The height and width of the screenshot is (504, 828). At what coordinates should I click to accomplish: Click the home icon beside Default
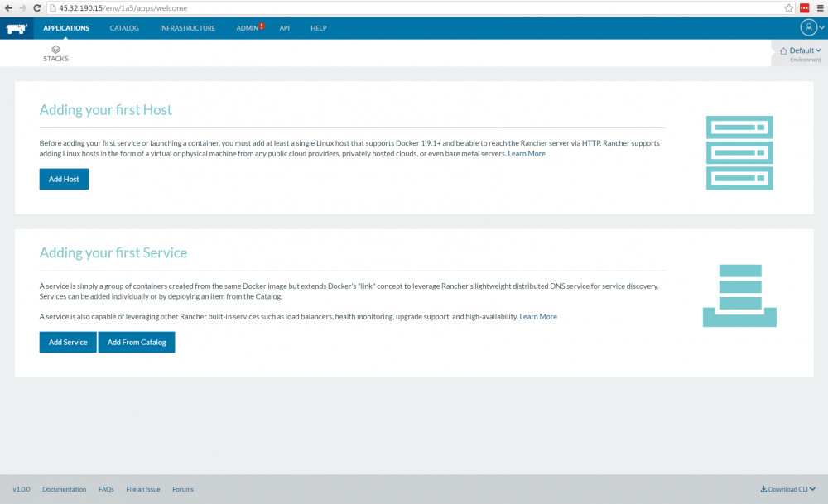[783, 50]
